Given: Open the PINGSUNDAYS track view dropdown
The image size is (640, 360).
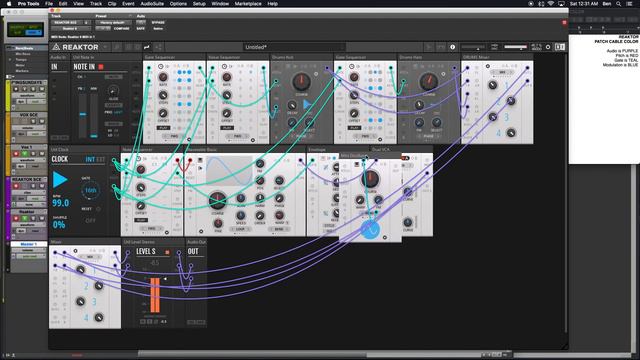Looking at the screenshot, I should (x=28, y=95).
